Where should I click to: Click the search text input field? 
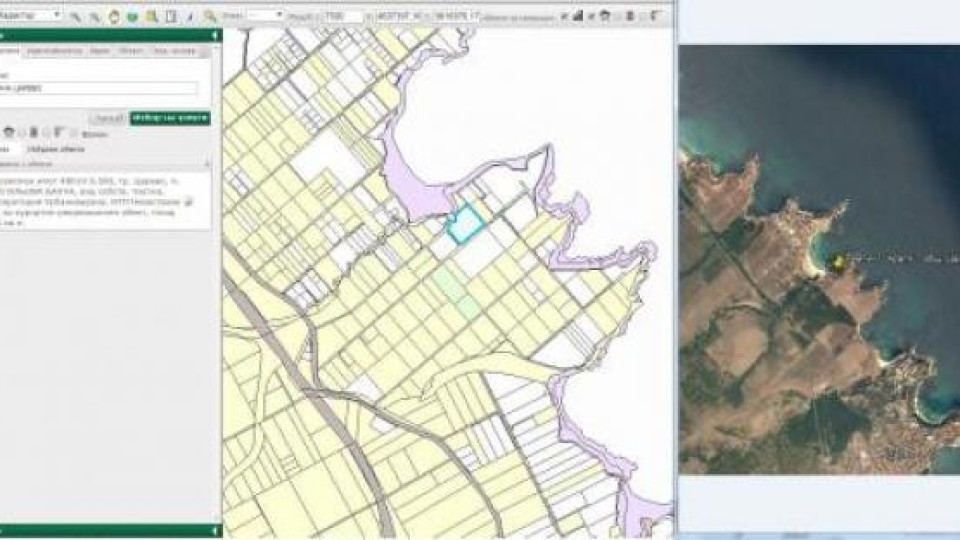100,88
